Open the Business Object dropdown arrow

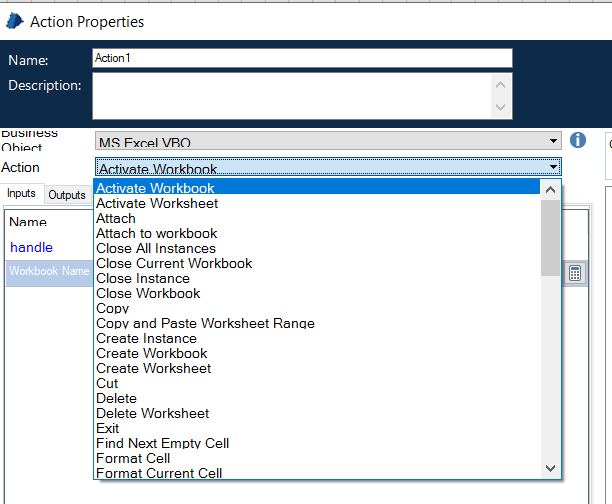click(553, 141)
